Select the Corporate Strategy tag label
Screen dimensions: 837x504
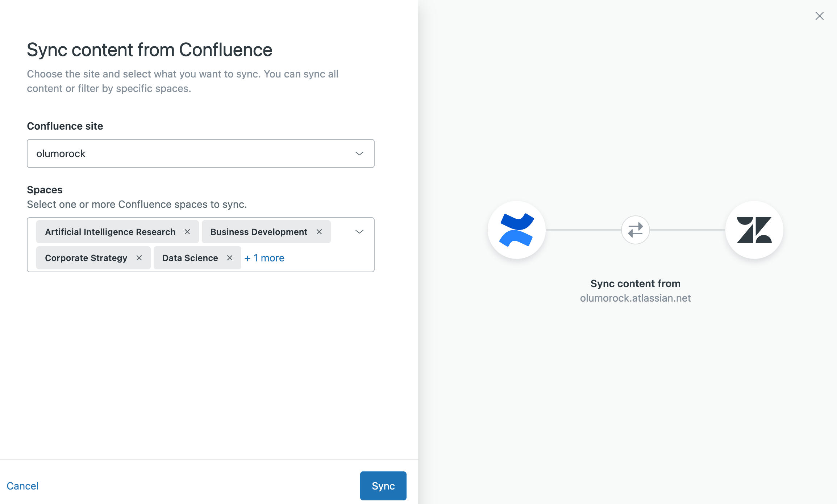pos(86,258)
